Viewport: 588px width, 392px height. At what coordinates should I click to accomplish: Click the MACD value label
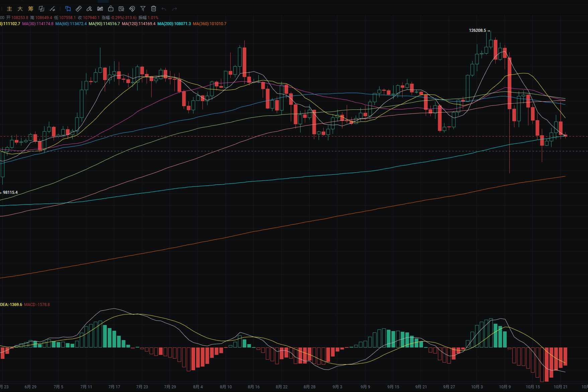click(37, 305)
